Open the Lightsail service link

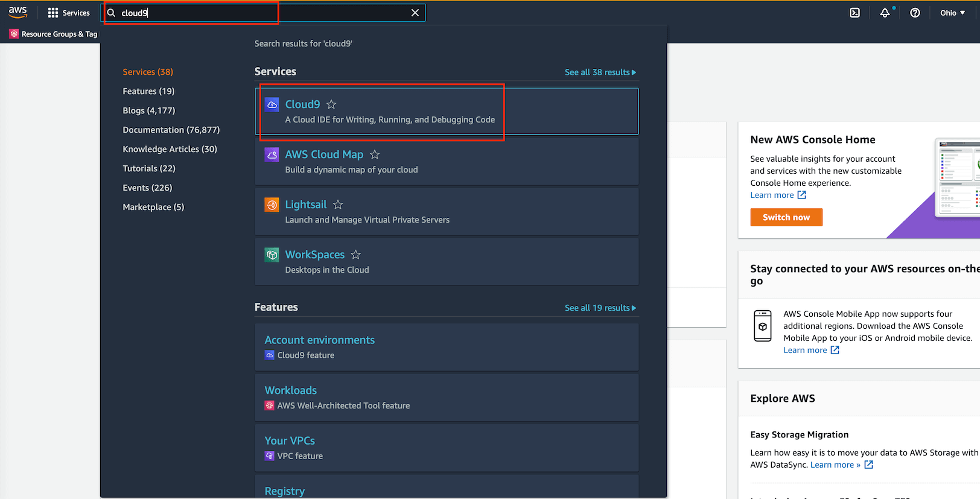(x=305, y=205)
